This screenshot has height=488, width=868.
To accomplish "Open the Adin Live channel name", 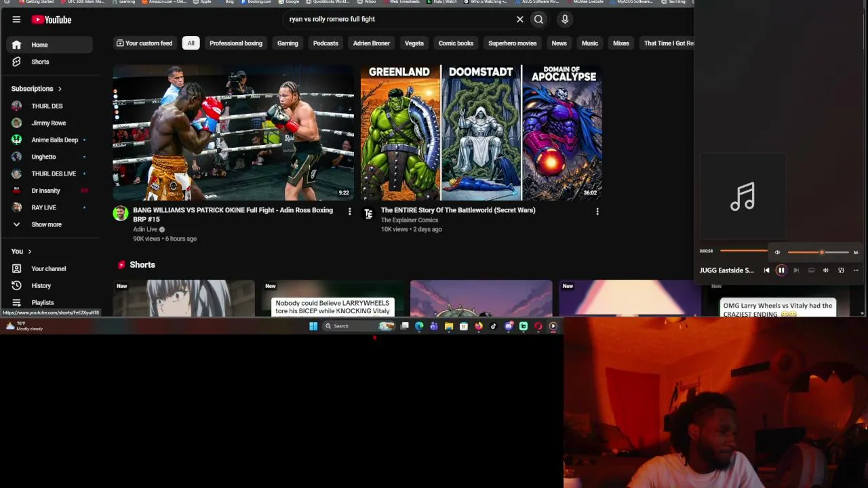I will tap(145, 230).
